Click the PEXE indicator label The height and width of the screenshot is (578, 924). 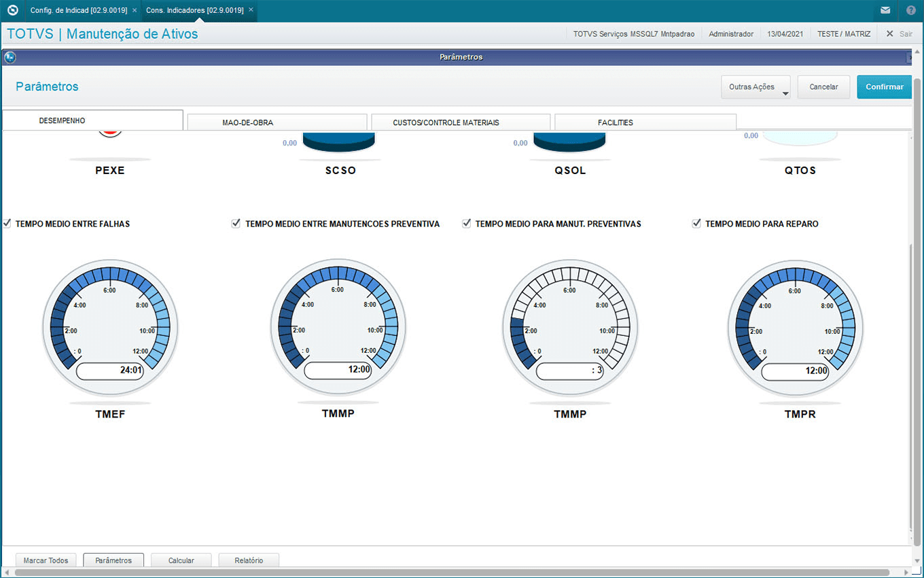pyautogui.click(x=110, y=170)
